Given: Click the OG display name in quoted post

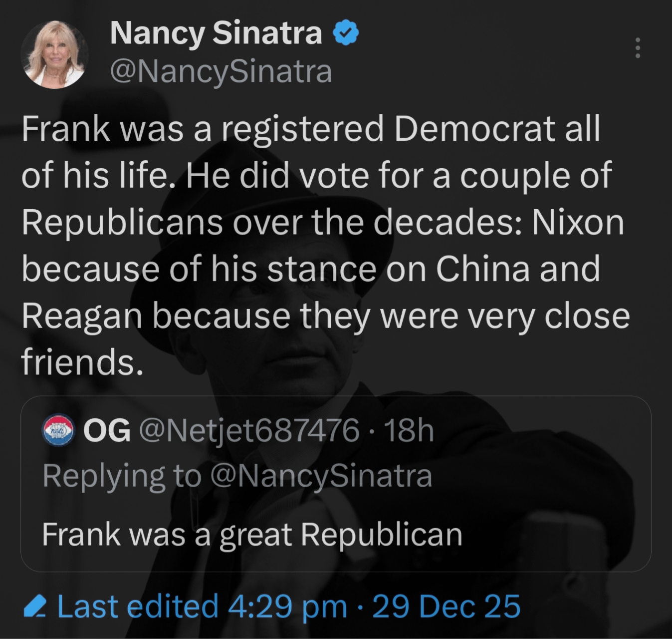Looking at the screenshot, I should click(x=107, y=430).
